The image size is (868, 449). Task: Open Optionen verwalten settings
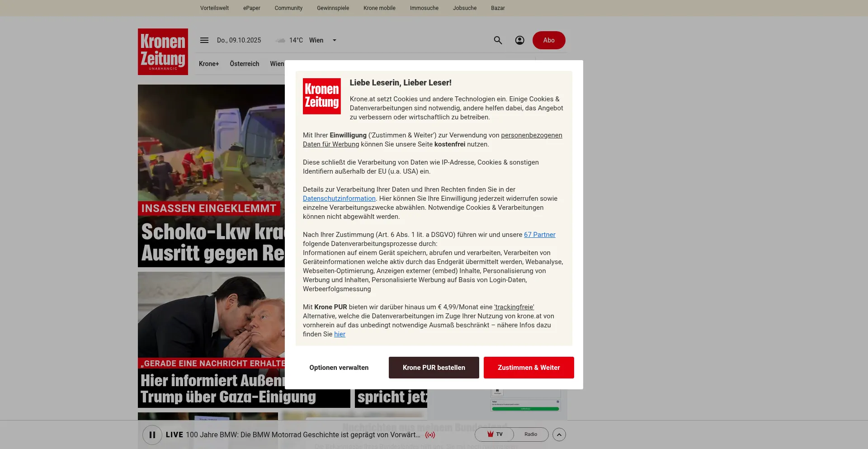[339, 368]
